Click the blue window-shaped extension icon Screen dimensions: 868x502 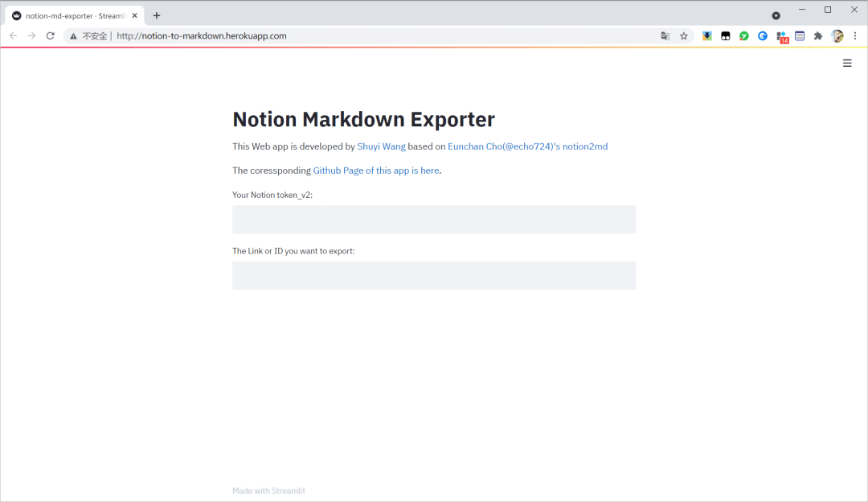tap(800, 36)
